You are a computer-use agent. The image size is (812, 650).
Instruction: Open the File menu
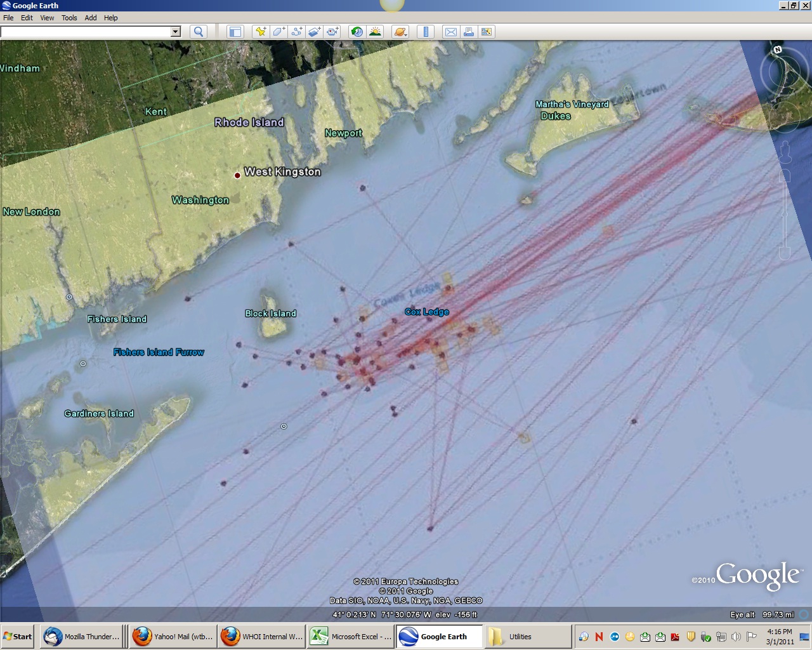coord(8,18)
